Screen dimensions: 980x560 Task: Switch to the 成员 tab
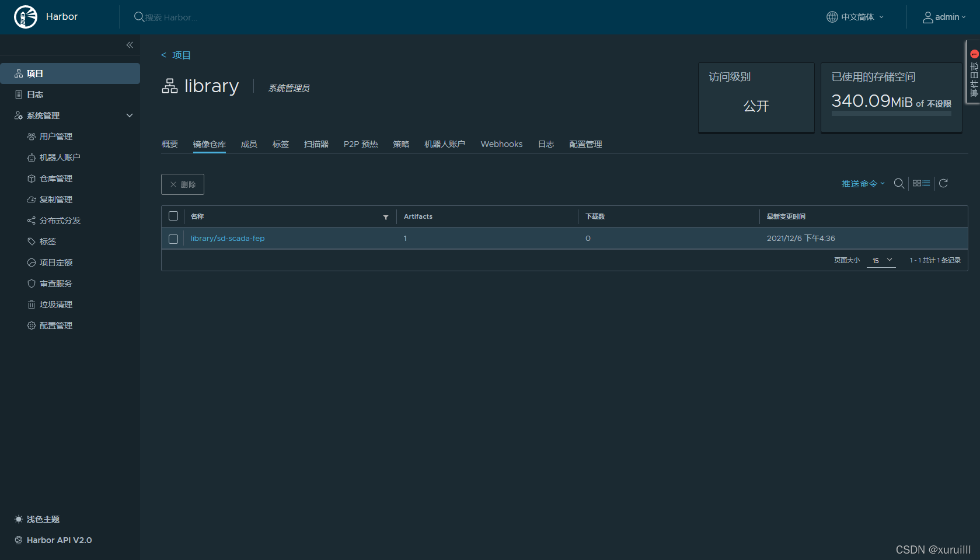click(x=249, y=144)
